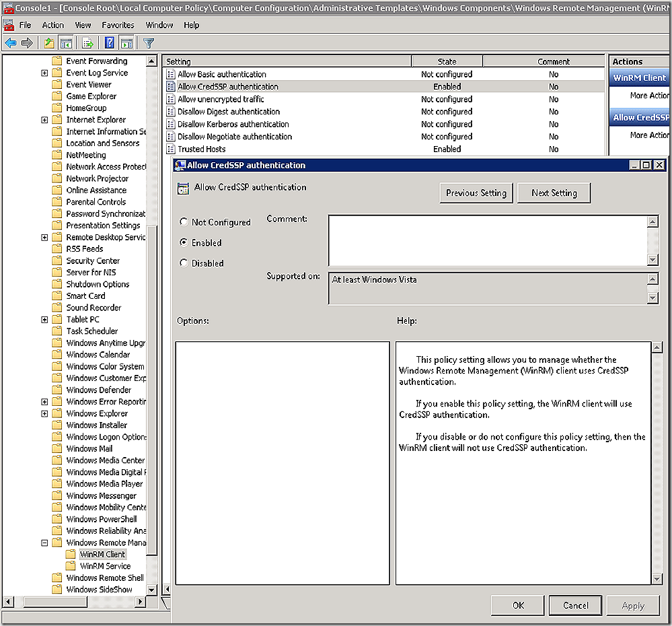Click the WinRM Client folder icon
672x626 pixels.
pyautogui.click(x=71, y=554)
